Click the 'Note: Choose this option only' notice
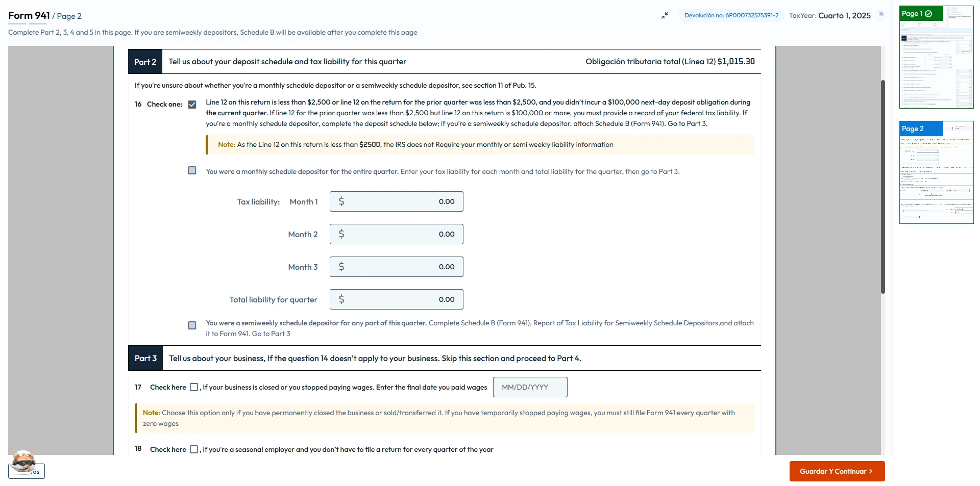 point(445,418)
